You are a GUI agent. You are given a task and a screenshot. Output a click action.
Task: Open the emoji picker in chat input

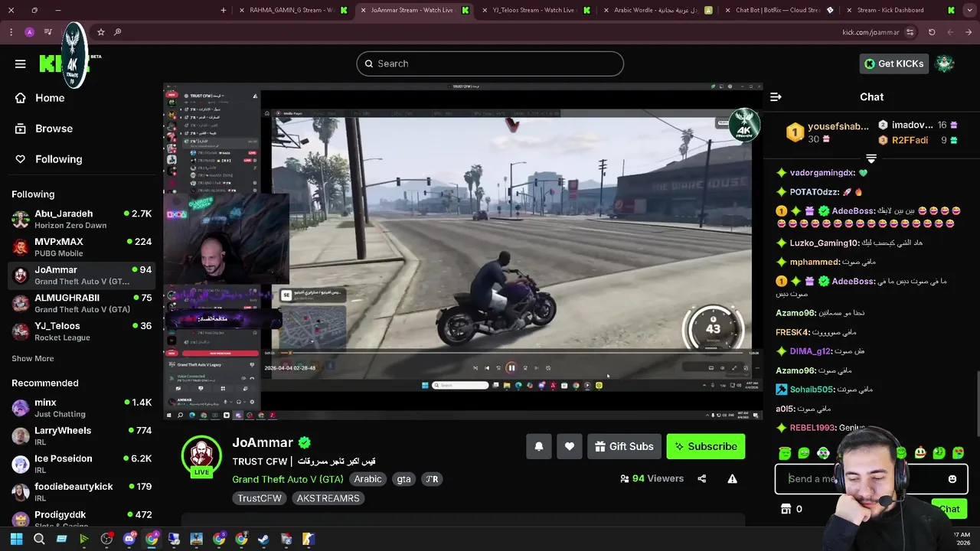coord(952,479)
